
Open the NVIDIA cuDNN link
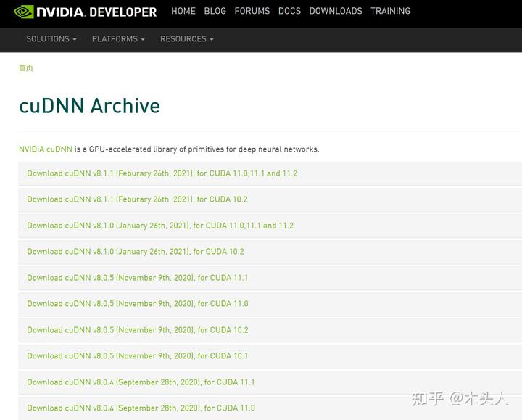tap(46, 149)
